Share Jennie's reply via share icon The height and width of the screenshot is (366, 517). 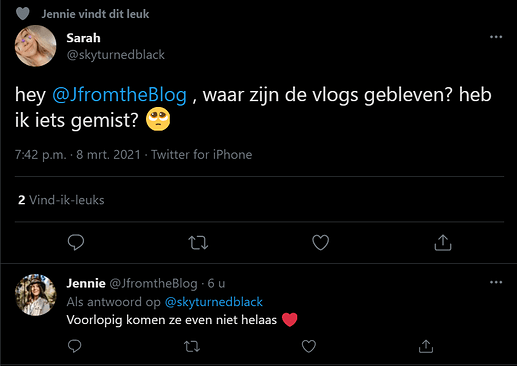pyautogui.click(x=426, y=346)
